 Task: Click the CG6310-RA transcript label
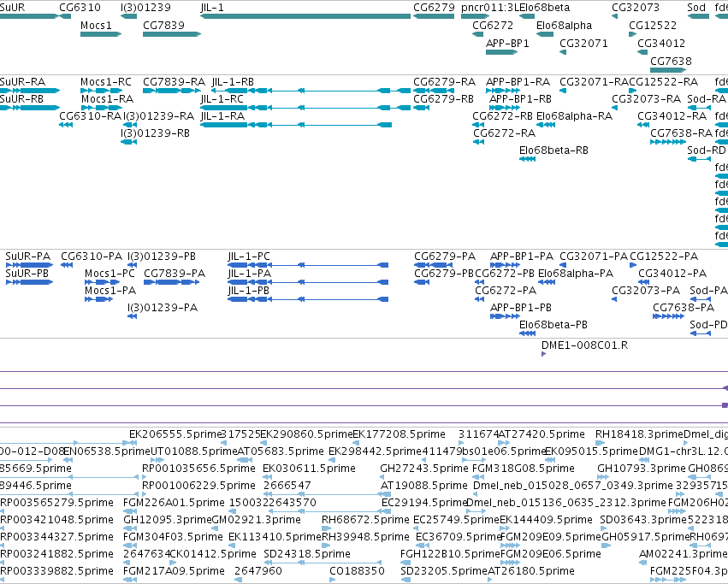90,116
